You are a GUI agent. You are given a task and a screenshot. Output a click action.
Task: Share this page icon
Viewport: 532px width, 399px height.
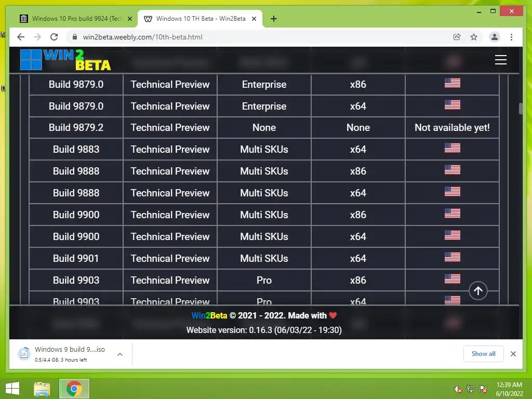tap(457, 37)
